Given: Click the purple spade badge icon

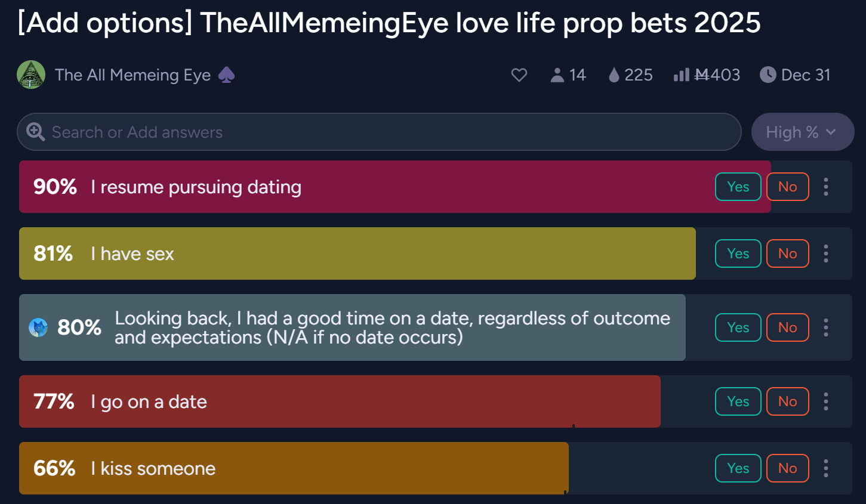Looking at the screenshot, I should 226,75.
